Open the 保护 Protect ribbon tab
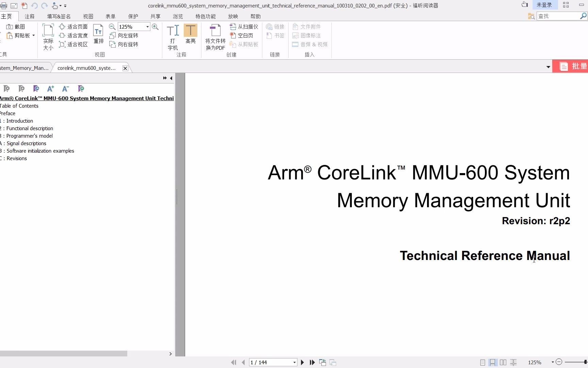 click(x=133, y=16)
